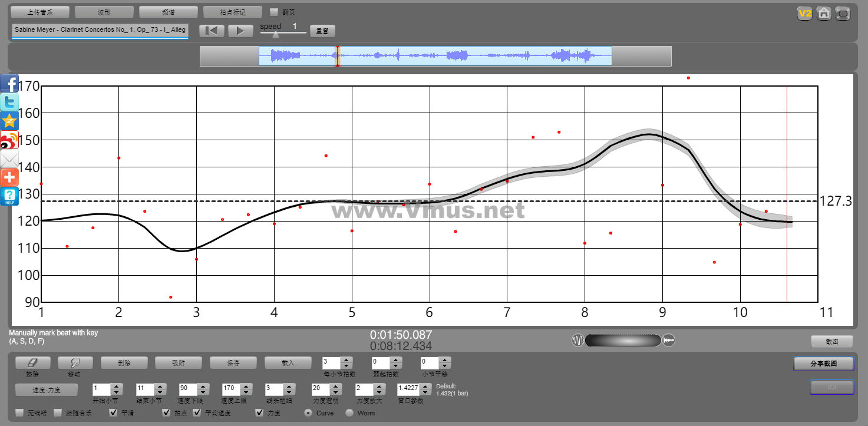Increase the 每小节拍数 beats-per-bar stepper
The width and height of the screenshot is (868, 426).
[346, 360]
